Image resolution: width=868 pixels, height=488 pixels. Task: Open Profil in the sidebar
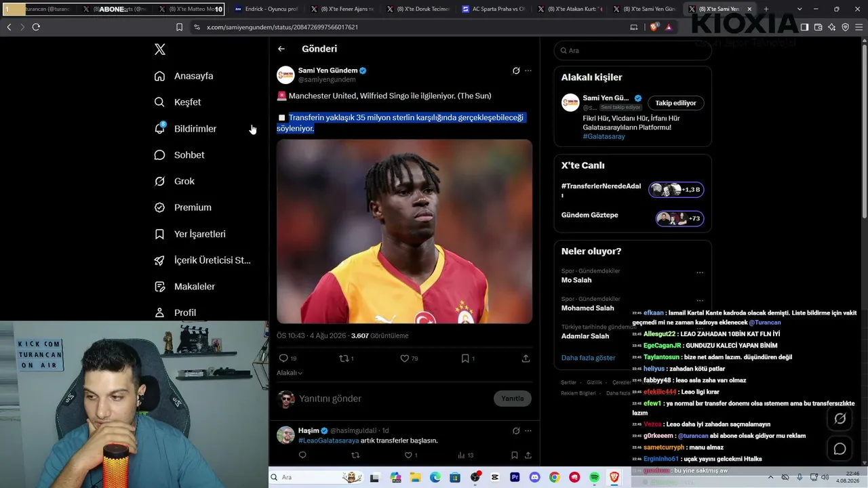click(x=175, y=312)
